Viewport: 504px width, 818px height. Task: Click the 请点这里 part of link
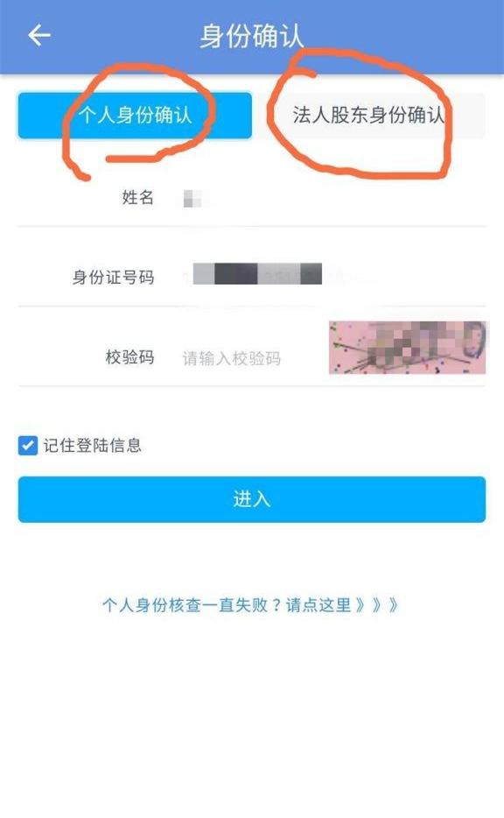pyautogui.click(x=318, y=605)
